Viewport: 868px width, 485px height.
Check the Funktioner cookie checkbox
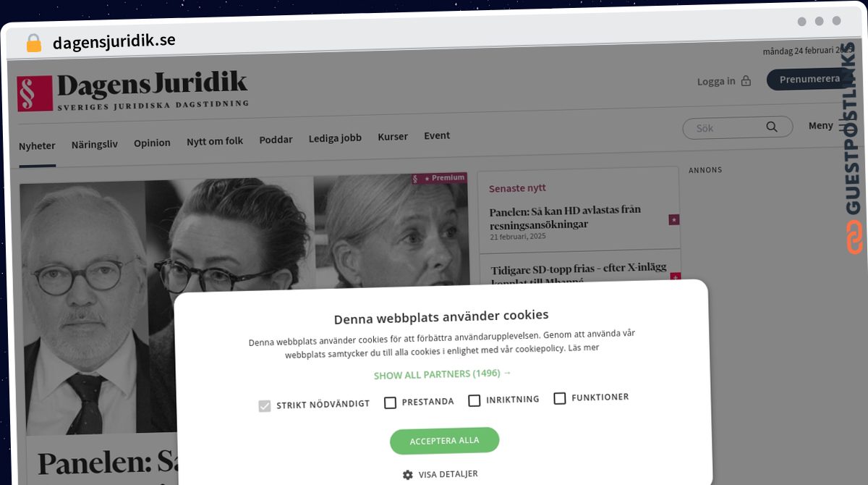559,398
